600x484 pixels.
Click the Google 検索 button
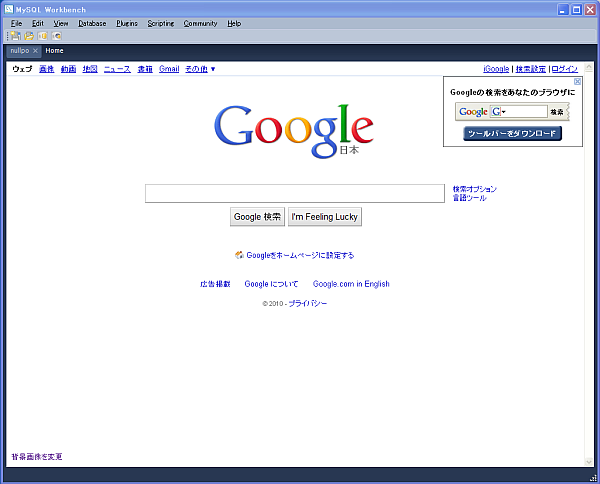tap(257, 217)
